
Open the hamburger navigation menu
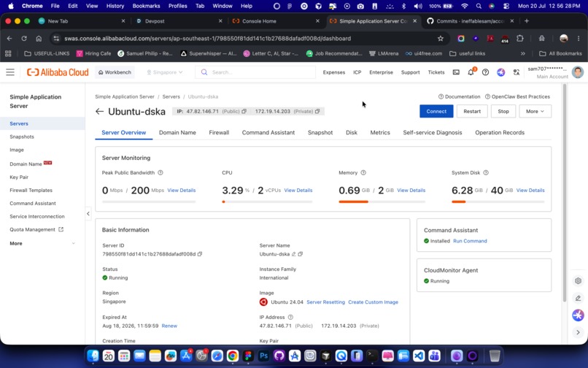point(10,72)
